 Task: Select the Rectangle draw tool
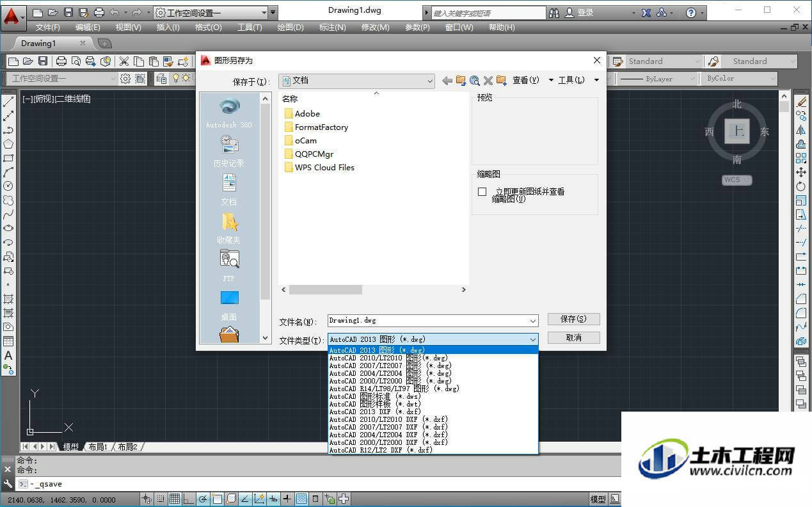tap(8, 158)
